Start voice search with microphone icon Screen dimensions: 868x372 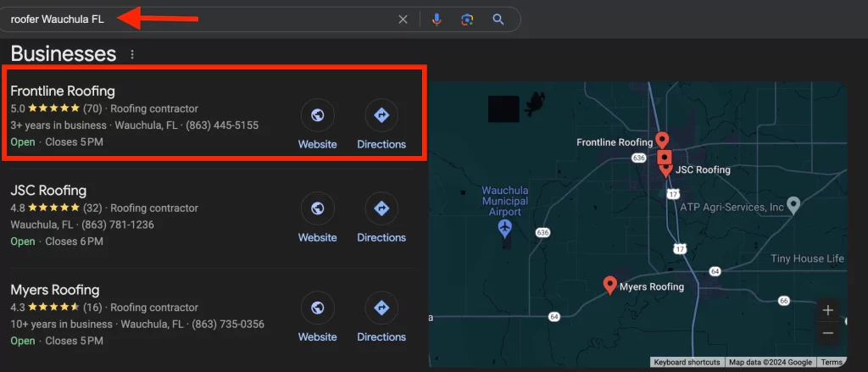click(x=437, y=19)
